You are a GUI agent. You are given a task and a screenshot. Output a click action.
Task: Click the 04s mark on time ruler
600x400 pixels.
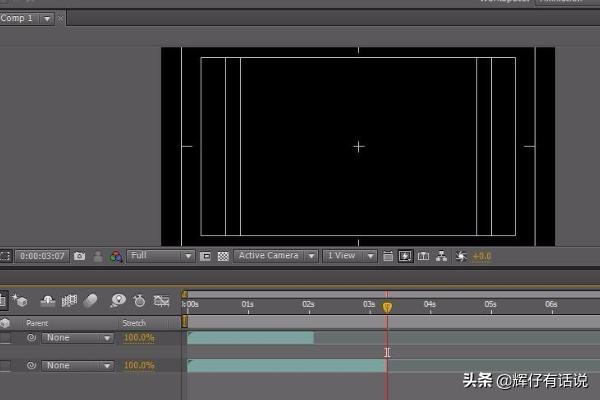click(x=429, y=305)
